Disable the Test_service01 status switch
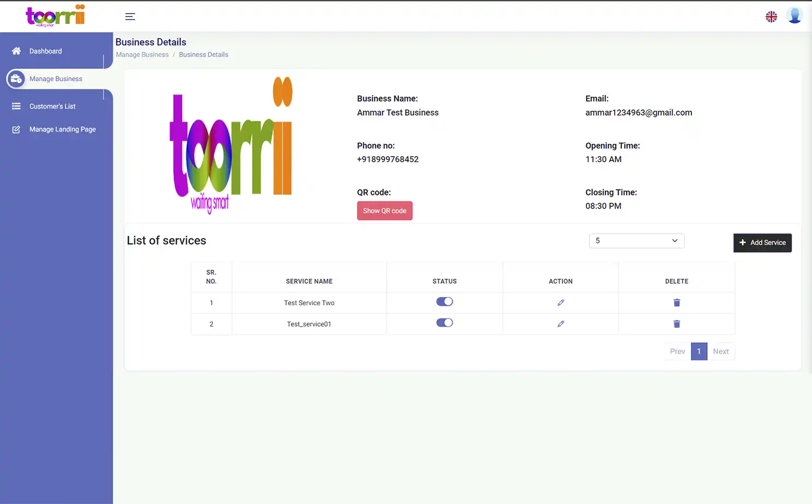This screenshot has height=504, width=812. [444, 322]
